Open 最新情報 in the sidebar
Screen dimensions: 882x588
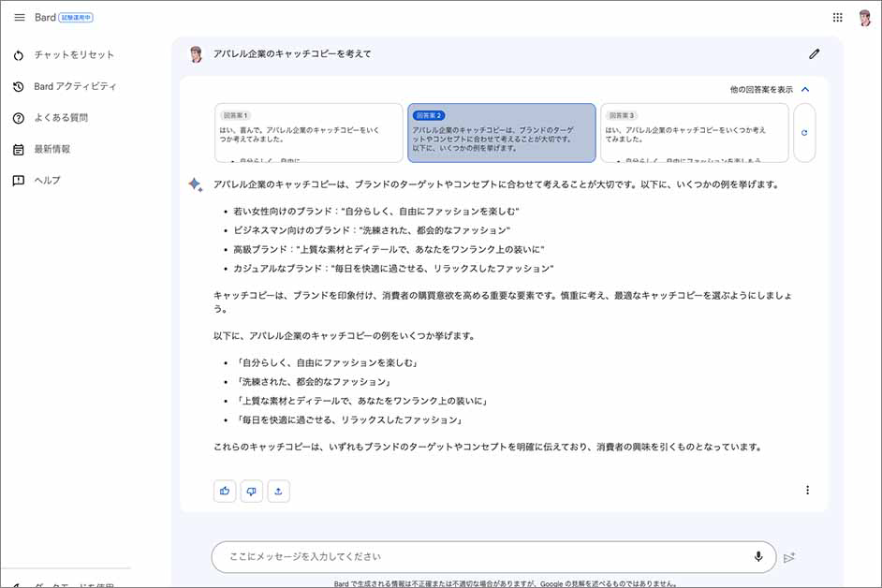coord(52,149)
